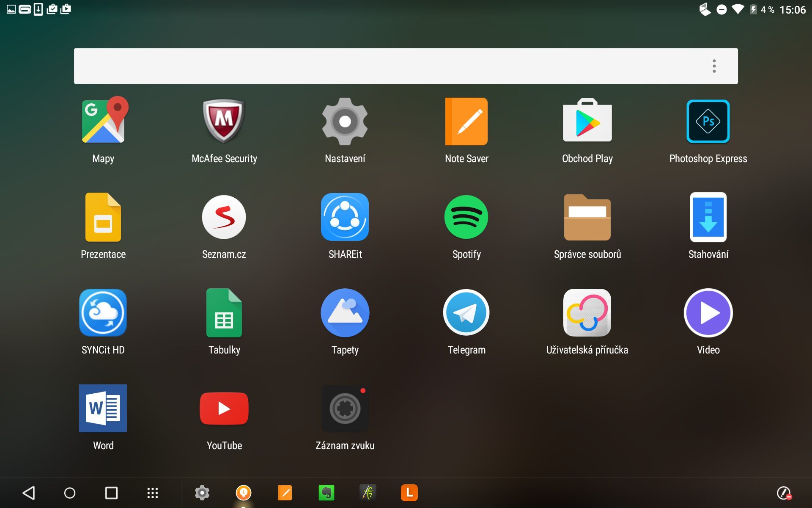
Task: Open recent apps overview
Action: point(111,493)
